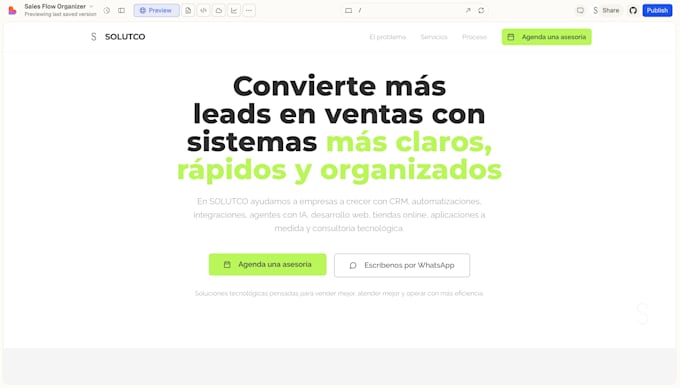
Task: Click the Soluciones tecnológicas pensadas tagline text
Action: [x=339, y=293]
